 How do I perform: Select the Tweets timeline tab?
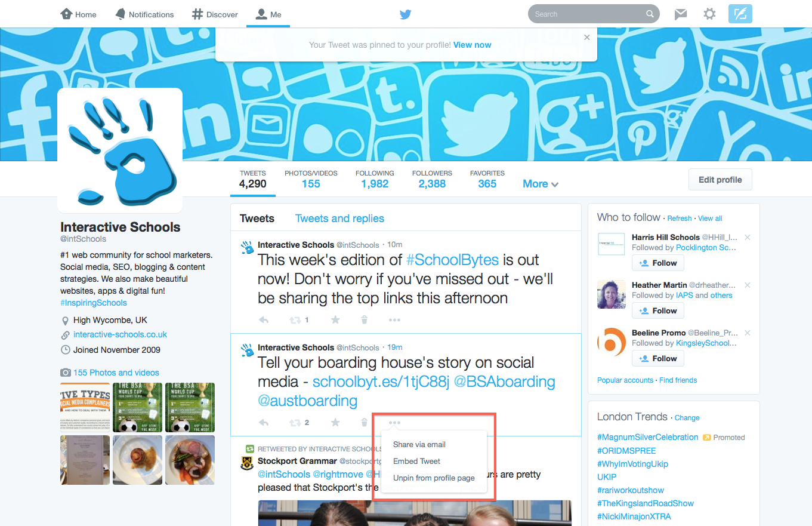pyautogui.click(x=257, y=219)
